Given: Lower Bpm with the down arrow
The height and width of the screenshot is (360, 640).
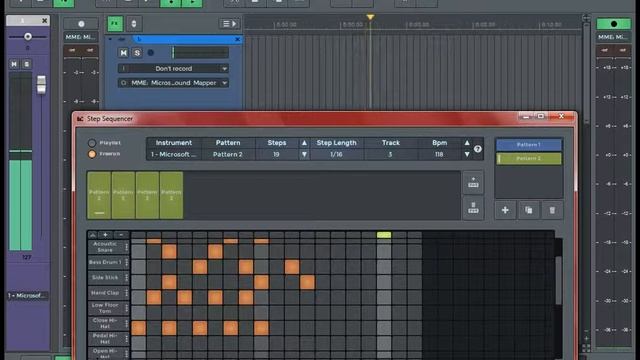Looking at the screenshot, I should 467,154.
